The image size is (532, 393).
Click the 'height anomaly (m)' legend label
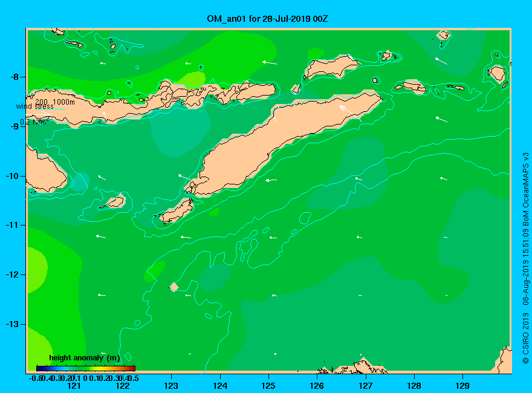pyautogui.click(x=85, y=358)
